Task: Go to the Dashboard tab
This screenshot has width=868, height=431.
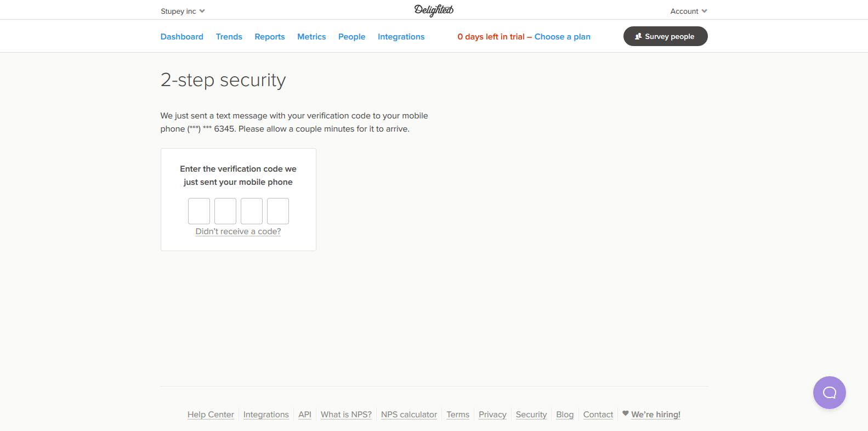Action: coord(182,37)
